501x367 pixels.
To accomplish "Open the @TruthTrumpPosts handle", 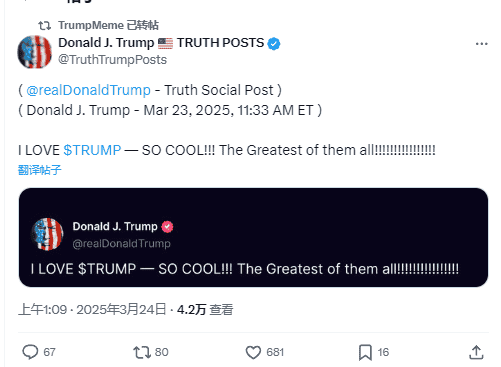I will [112, 60].
